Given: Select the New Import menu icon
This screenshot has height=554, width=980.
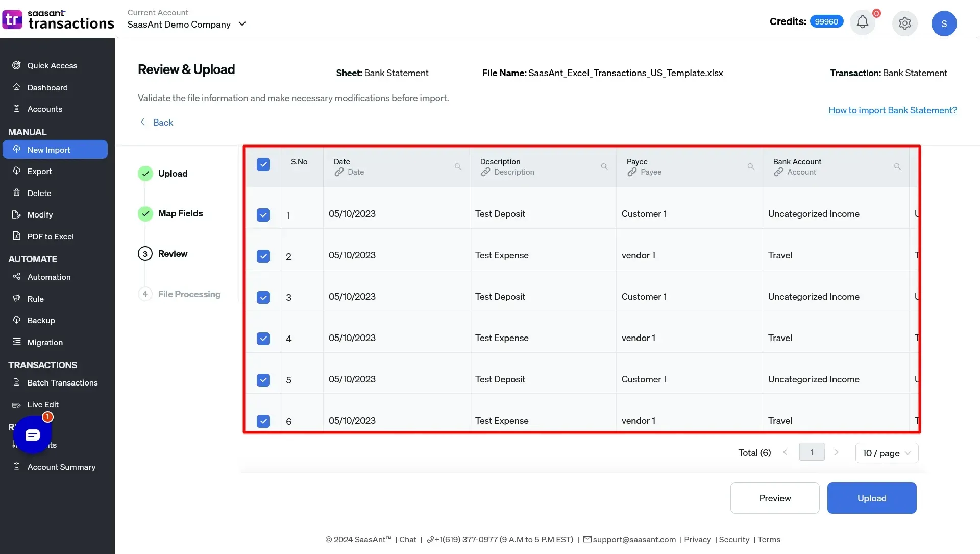Looking at the screenshot, I should [x=17, y=150].
